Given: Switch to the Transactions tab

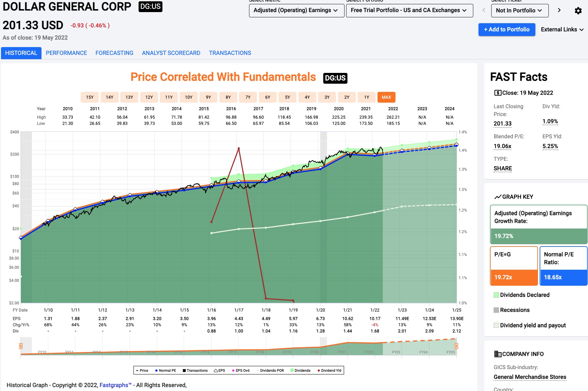Looking at the screenshot, I should pyautogui.click(x=230, y=53).
